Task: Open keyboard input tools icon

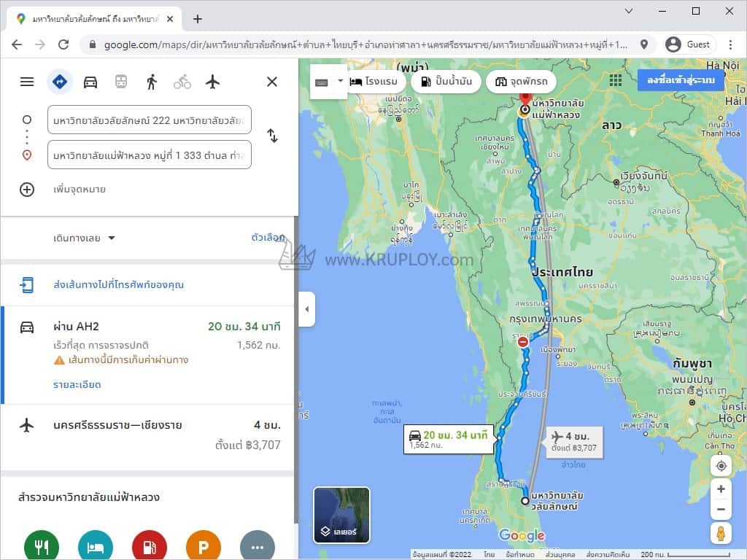Action: [x=322, y=82]
